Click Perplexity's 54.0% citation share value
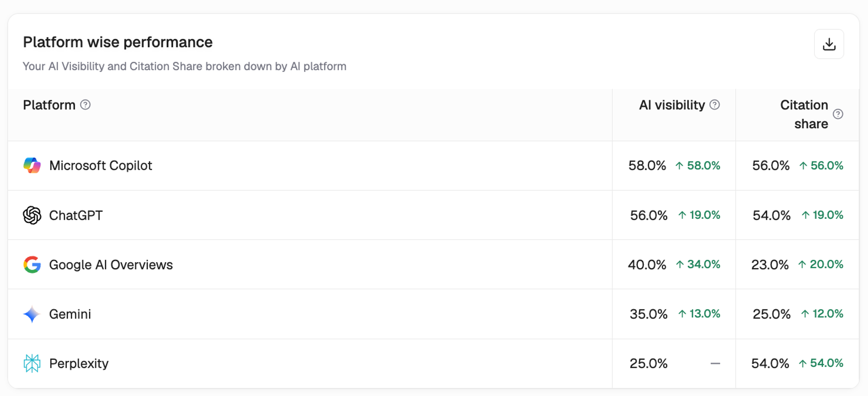 (770, 363)
